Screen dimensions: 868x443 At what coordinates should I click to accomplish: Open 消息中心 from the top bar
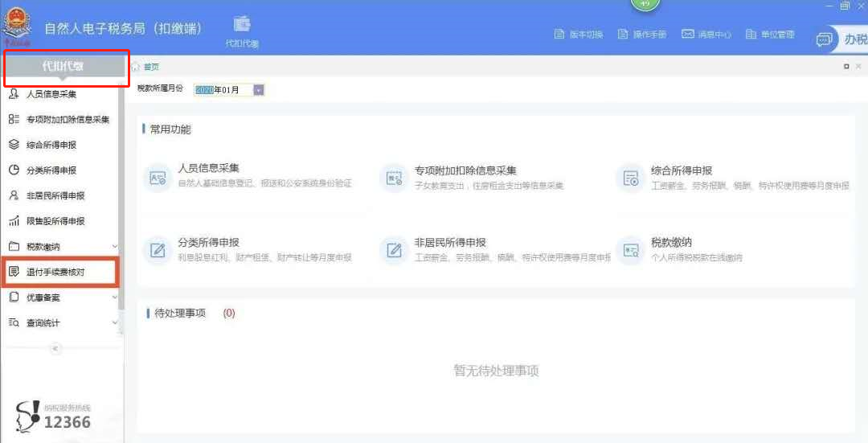pos(706,35)
